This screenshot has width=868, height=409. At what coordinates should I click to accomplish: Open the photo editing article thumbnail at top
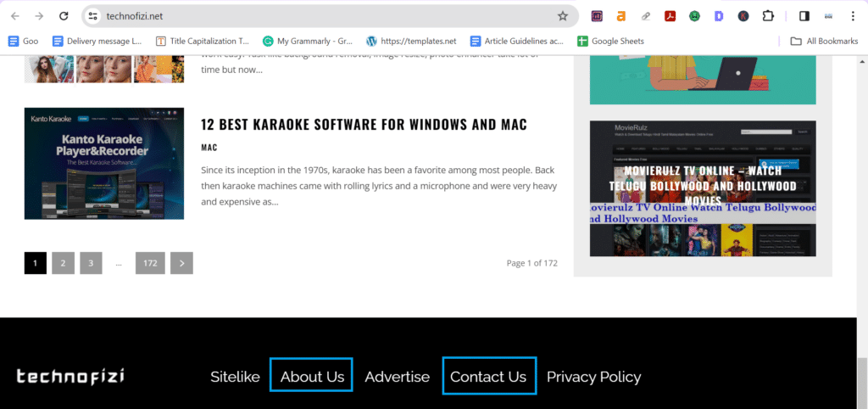click(x=104, y=70)
